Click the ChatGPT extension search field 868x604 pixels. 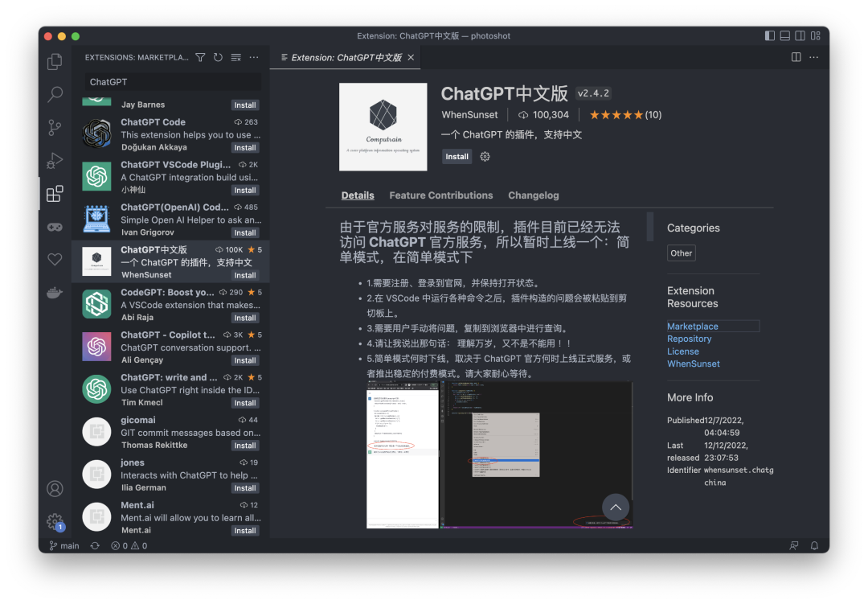(x=172, y=82)
